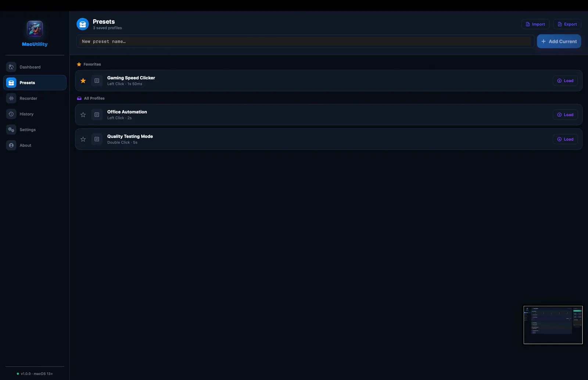Click the Presets page heading
This screenshot has width=588, height=380.
(x=104, y=22)
